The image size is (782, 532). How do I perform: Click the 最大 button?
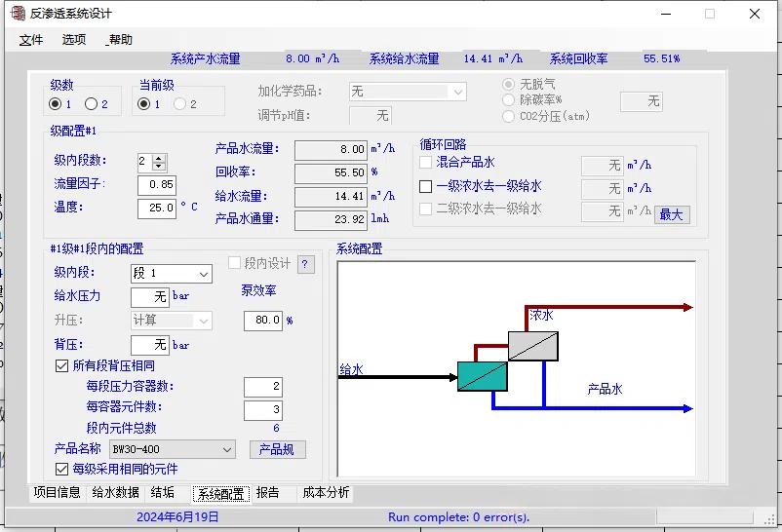pyautogui.click(x=672, y=215)
